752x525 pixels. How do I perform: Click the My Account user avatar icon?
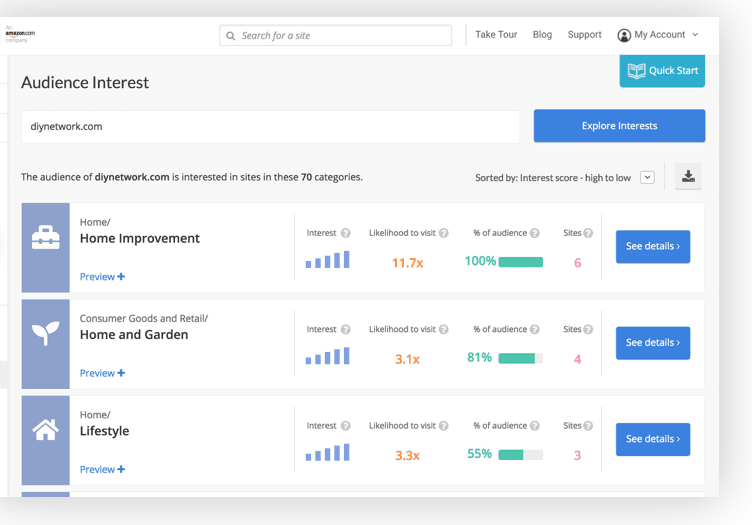pyautogui.click(x=624, y=35)
